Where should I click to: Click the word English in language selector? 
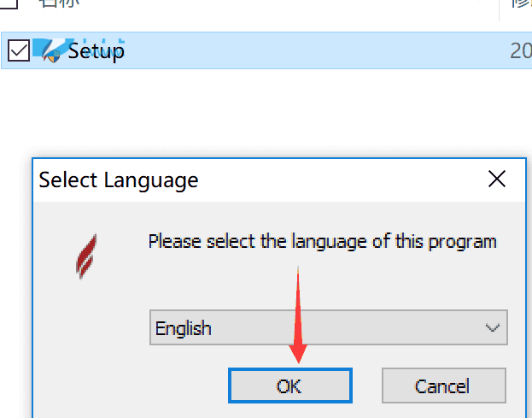coord(184,329)
